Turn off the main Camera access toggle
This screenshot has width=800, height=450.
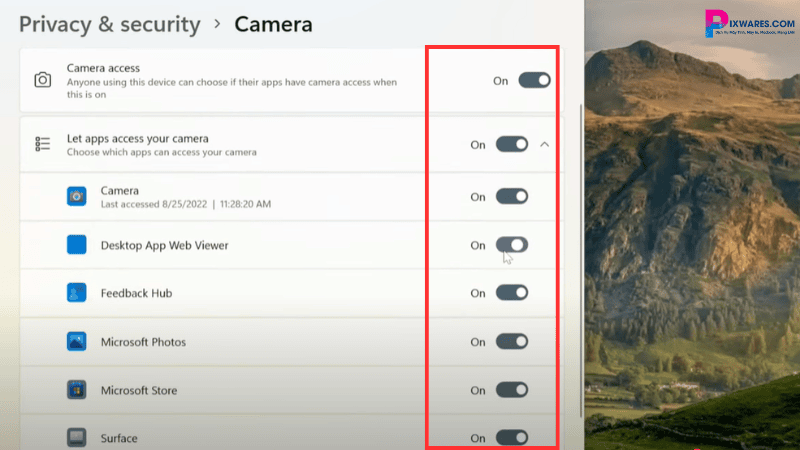point(534,80)
